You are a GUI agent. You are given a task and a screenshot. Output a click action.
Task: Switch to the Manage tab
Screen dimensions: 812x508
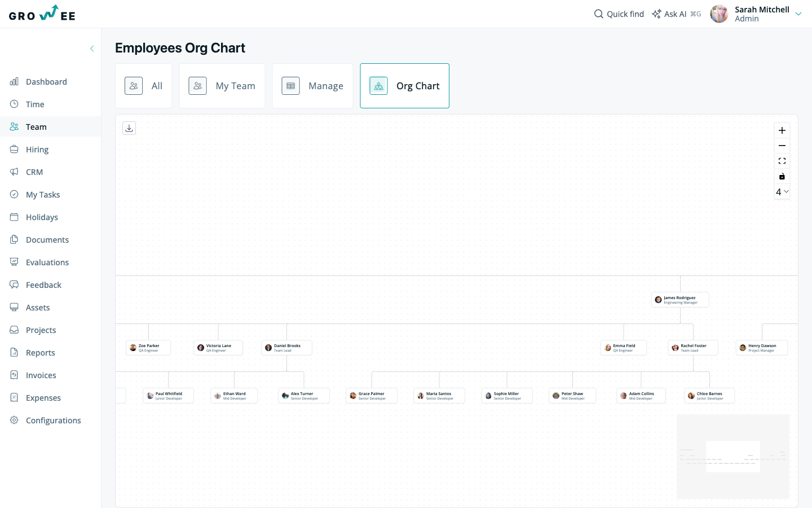pos(312,86)
